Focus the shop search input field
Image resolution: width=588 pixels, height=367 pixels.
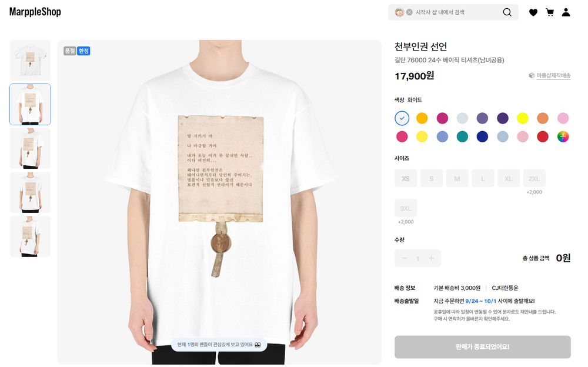pyautogui.click(x=457, y=12)
